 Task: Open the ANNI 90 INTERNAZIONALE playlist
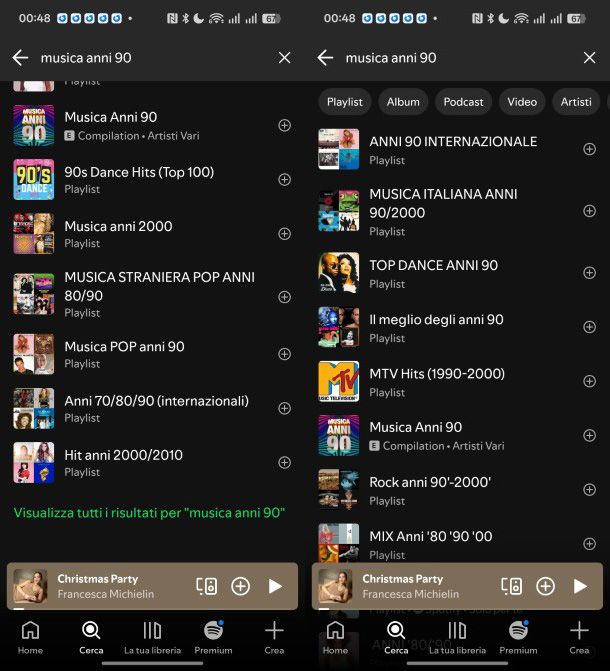coord(452,142)
